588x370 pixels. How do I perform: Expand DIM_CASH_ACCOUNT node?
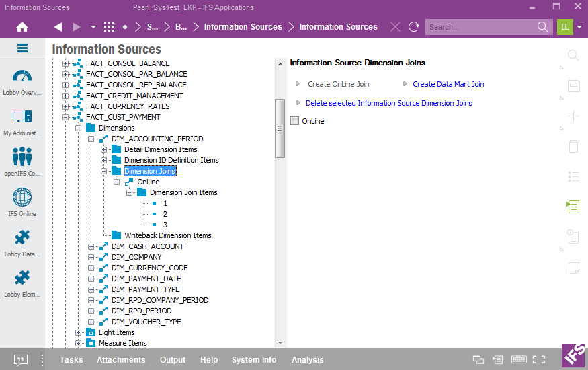[x=91, y=246]
